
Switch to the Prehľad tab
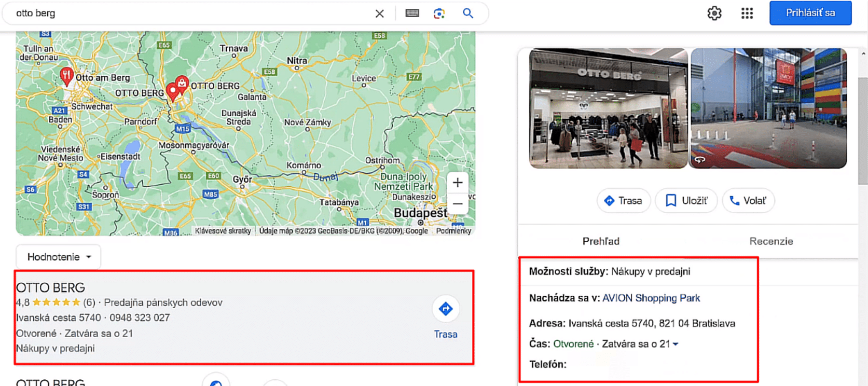[601, 241]
